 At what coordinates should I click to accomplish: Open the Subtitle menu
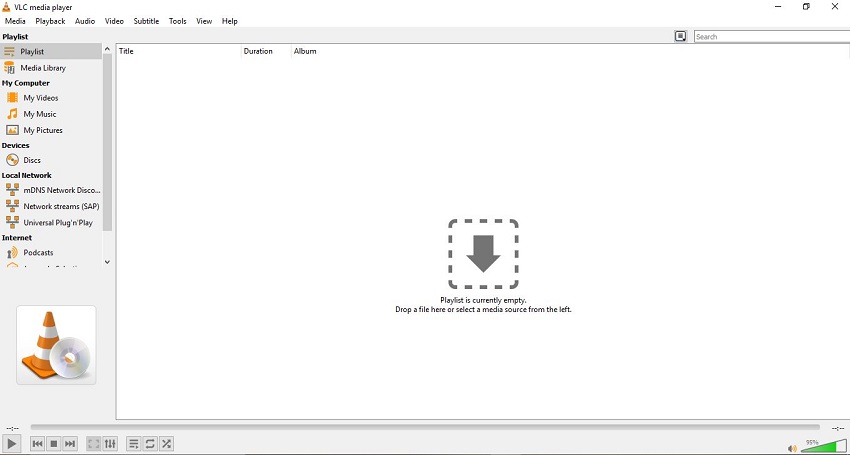(x=146, y=21)
